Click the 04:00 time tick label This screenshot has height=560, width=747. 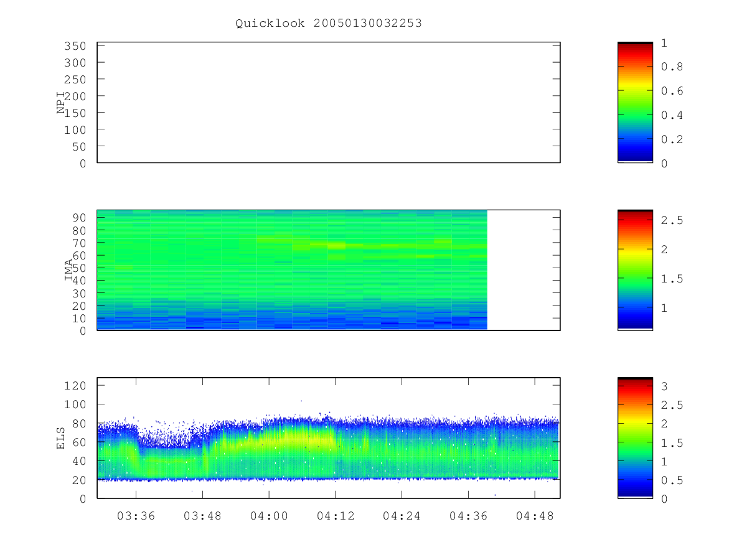tap(269, 516)
